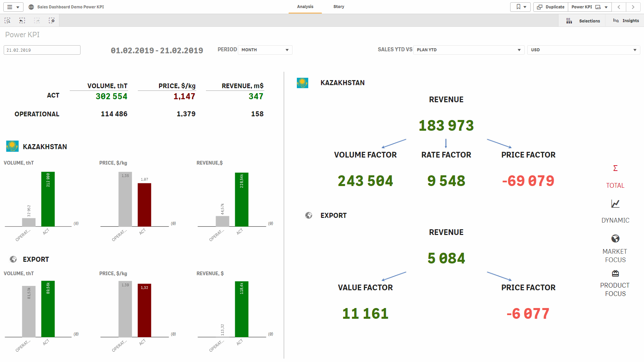Open smart search selection tool
Image resolution: width=644 pixels, height=362 pixels.
point(7,21)
